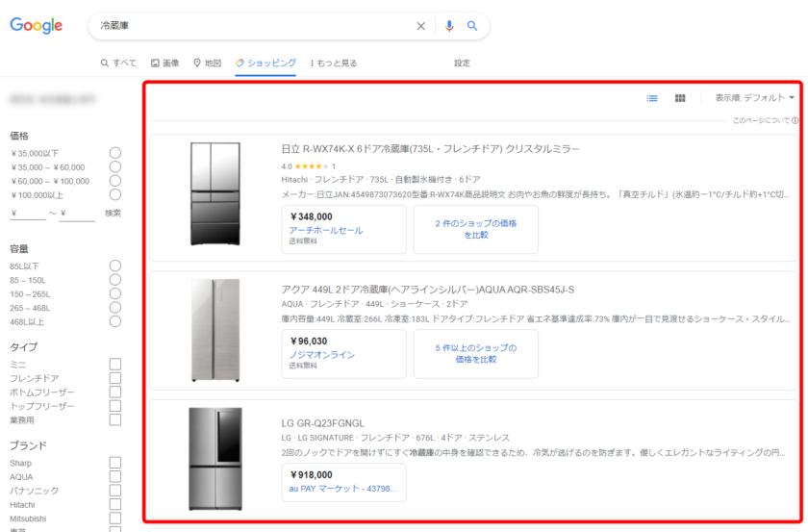Open the 日立 R-WX74K-X product title
The height and width of the screenshot is (532, 808).
coord(430,149)
